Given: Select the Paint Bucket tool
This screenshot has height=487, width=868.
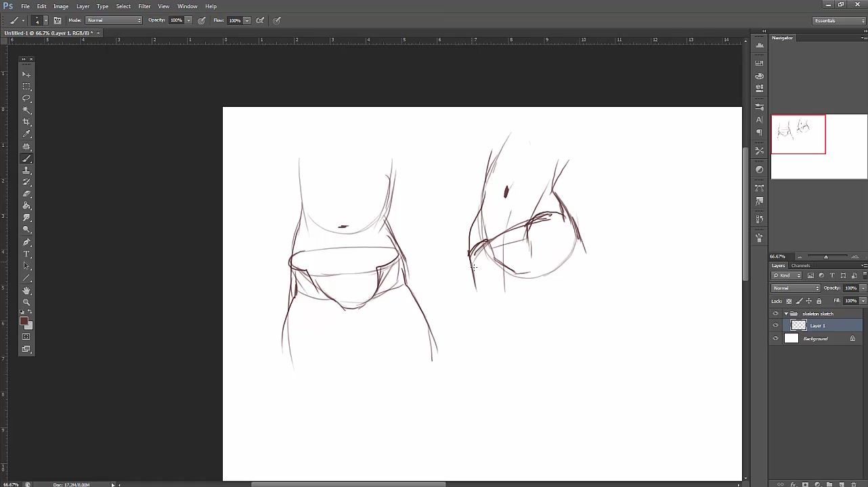Looking at the screenshot, I should pyautogui.click(x=26, y=206).
